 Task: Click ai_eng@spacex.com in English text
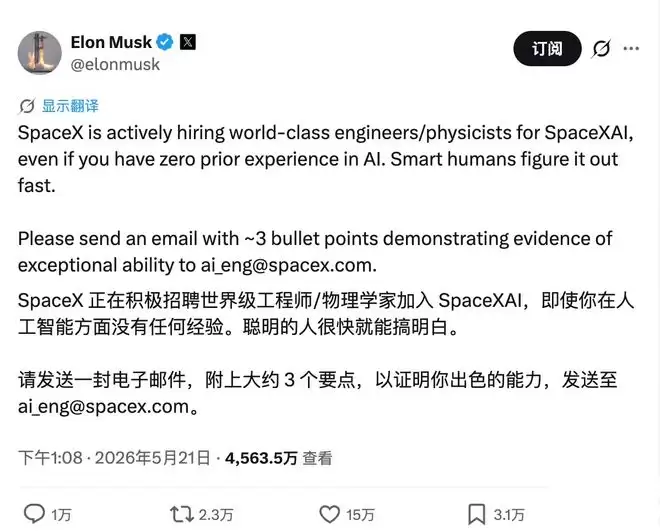coord(287,266)
